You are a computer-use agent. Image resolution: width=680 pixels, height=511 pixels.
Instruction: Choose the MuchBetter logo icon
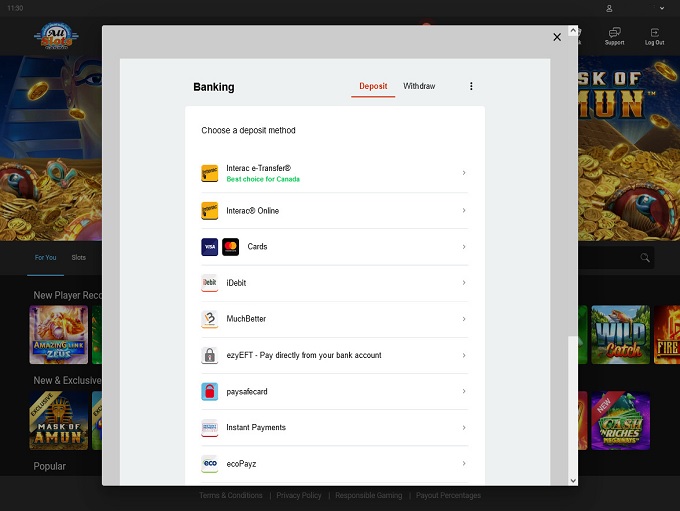pos(209,319)
